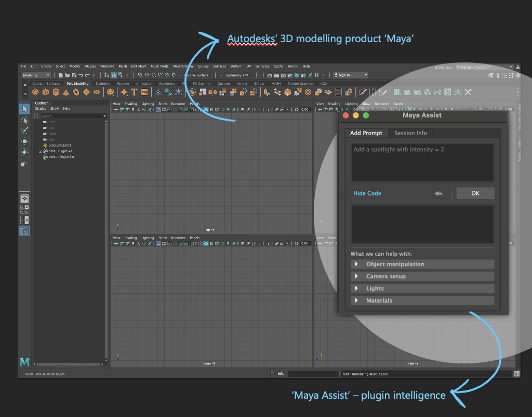Click the open scene folder icon
Image resolution: width=532 pixels, height=417 pixels.
[x=67, y=75]
